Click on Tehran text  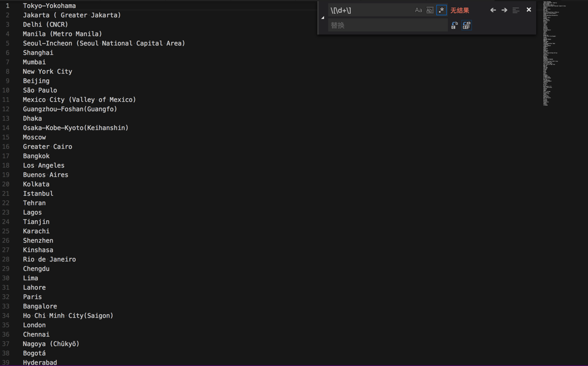tap(34, 203)
